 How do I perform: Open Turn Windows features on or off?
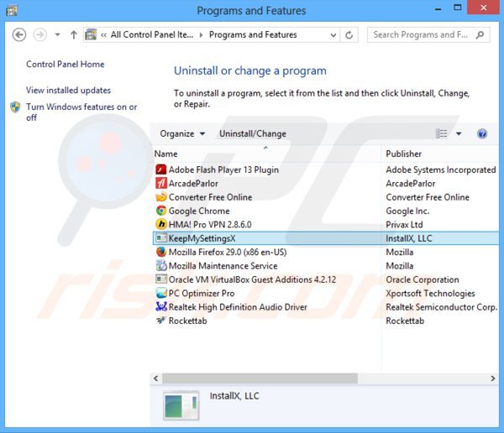pyautogui.click(x=81, y=112)
